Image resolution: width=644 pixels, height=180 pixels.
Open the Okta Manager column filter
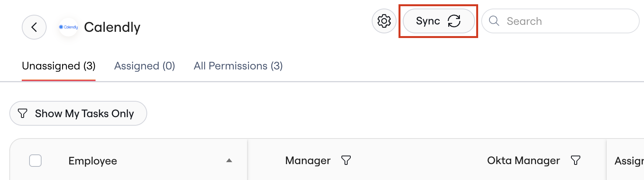click(x=576, y=160)
